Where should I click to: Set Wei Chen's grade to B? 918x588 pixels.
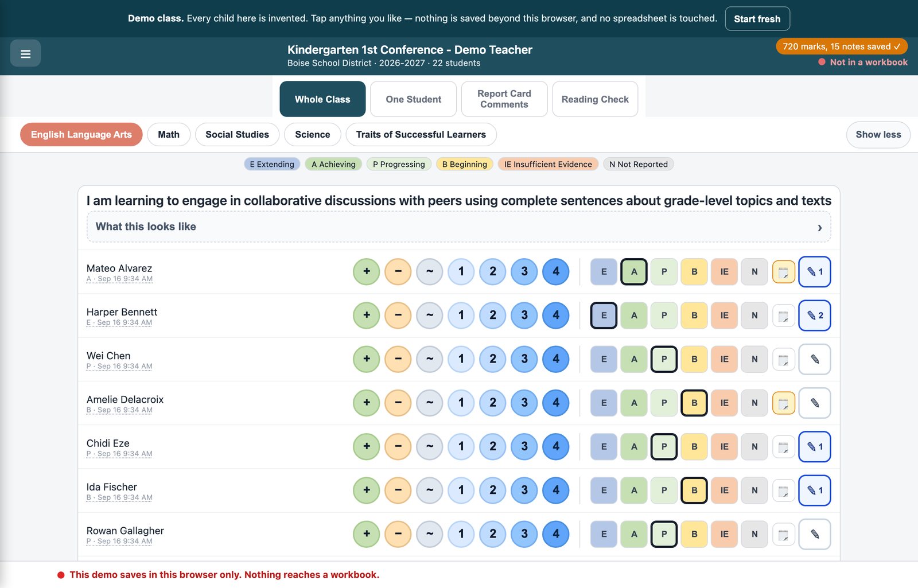[x=694, y=359]
